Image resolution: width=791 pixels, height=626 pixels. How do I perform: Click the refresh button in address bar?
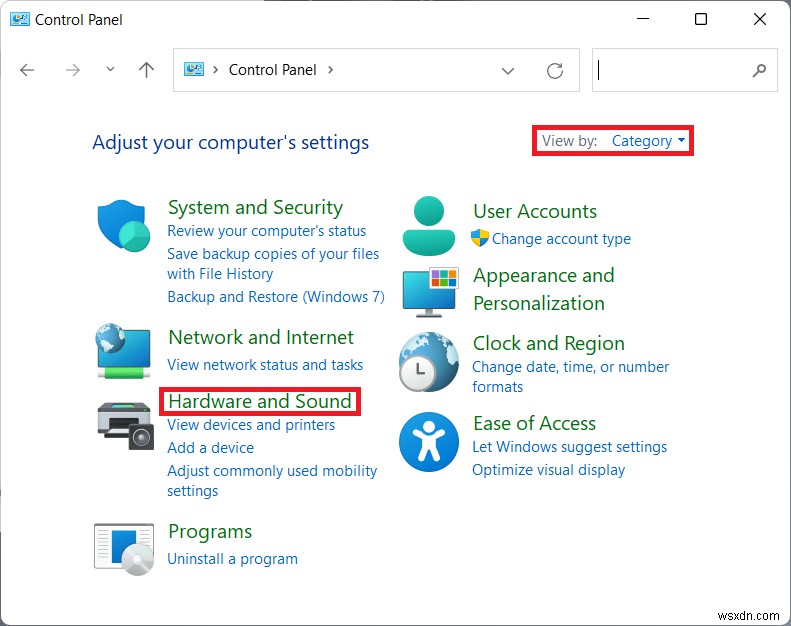555,70
